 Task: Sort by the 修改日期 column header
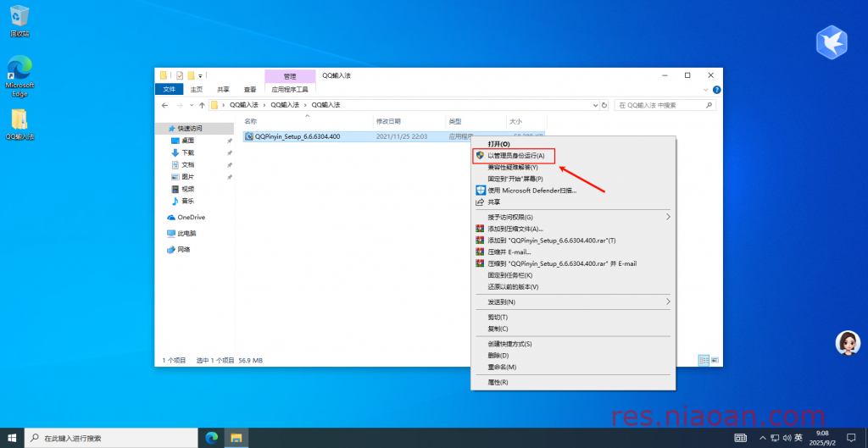[x=409, y=121]
